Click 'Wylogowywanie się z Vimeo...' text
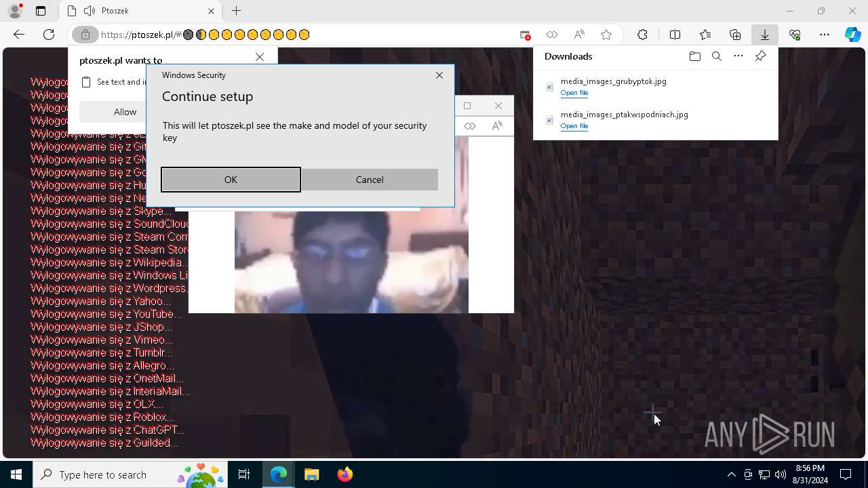The image size is (868, 488). 102,340
